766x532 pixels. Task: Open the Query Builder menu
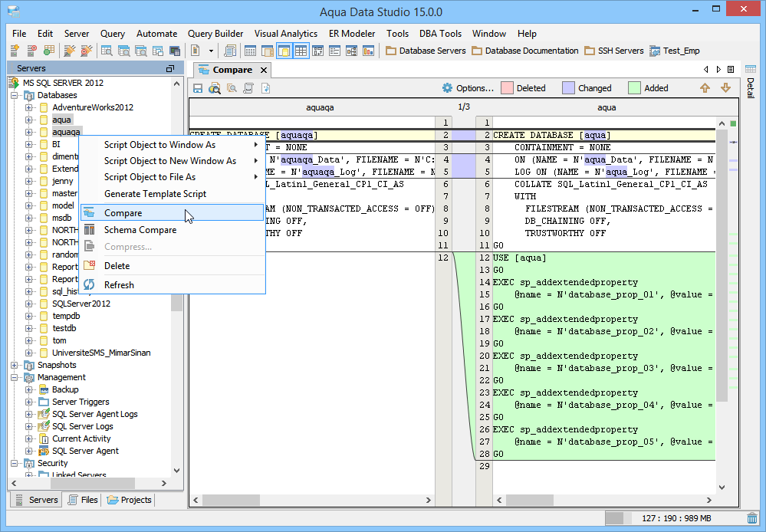click(x=215, y=34)
